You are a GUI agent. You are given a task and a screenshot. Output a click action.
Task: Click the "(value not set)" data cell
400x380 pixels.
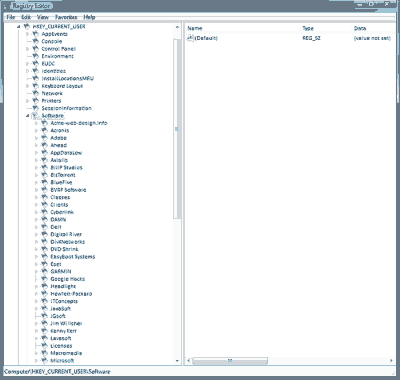click(x=372, y=38)
